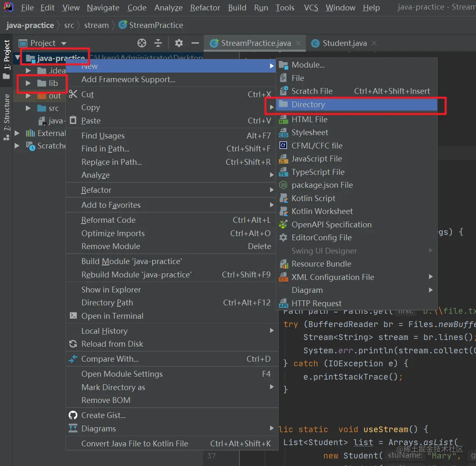Open the Navigate menu
The height and width of the screenshot is (466, 476).
pos(103,8)
